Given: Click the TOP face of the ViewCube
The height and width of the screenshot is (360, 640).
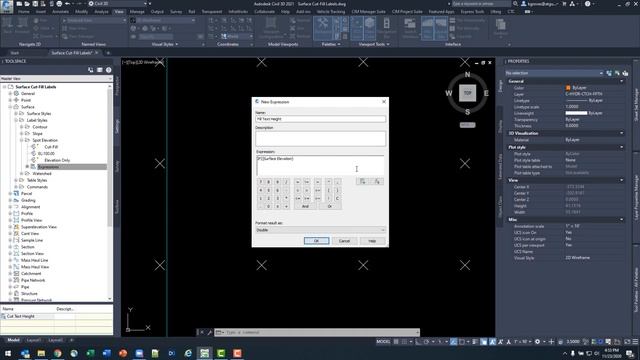Looking at the screenshot, I should pyautogui.click(x=467, y=93).
